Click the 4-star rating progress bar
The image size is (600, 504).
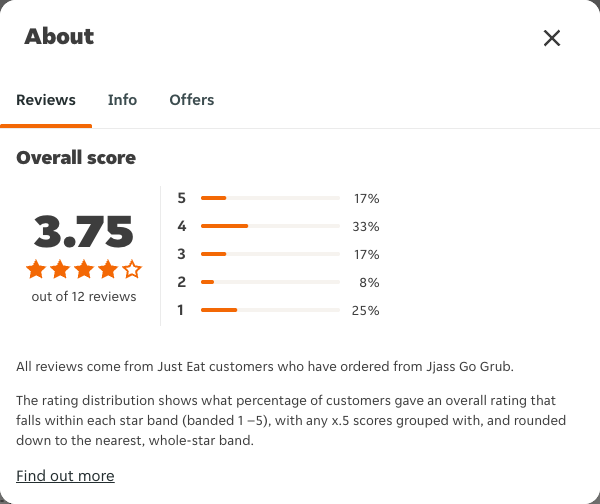pyautogui.click(x=270, y=226)
